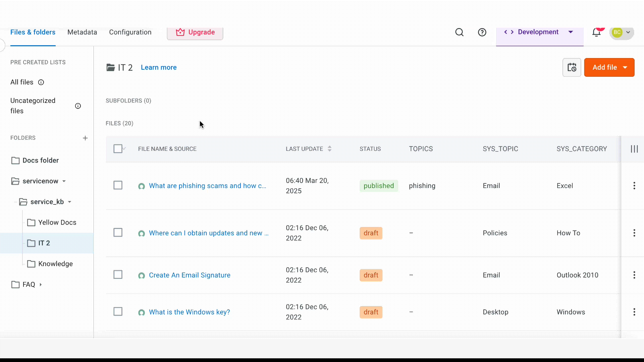Open the notifications bell
This screenshot has height=362, width=644.
tap(596, 32)
